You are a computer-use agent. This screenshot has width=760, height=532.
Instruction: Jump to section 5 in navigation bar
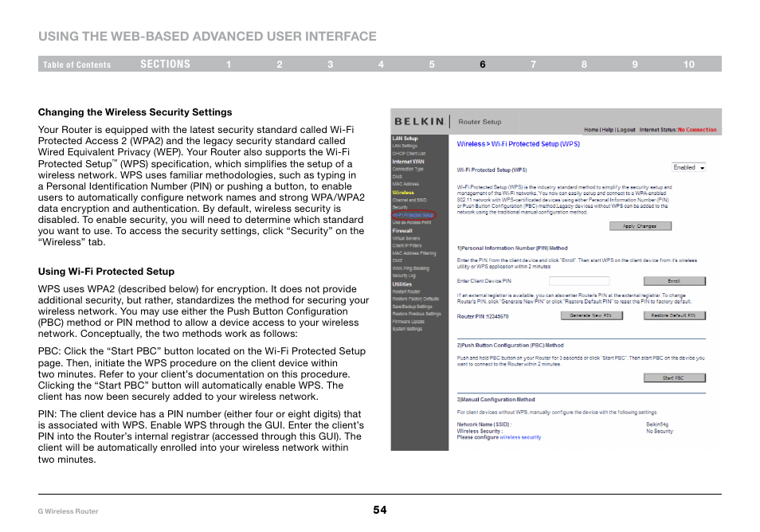point(432,65)
